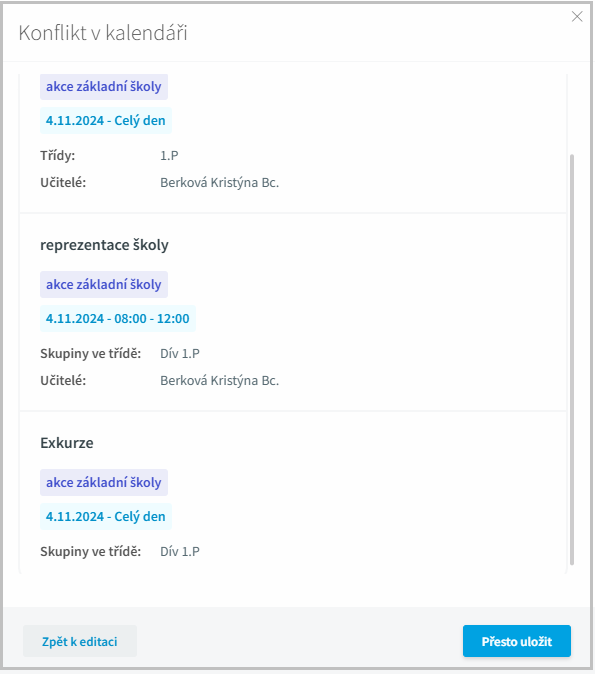Screen dimensions: 595x674
Task: Click the conflict list vertical scrollbar
Action: point(572,359)
